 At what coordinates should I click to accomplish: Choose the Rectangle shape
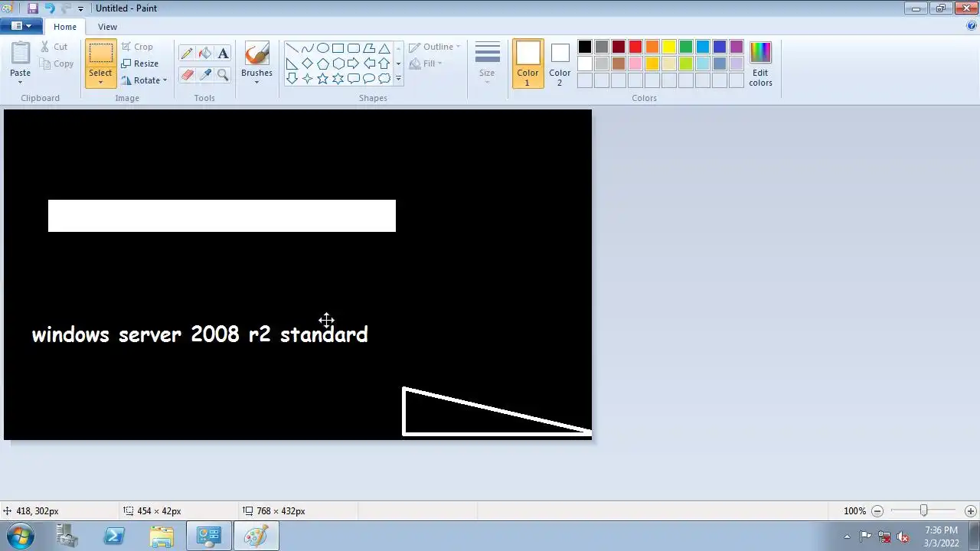coord(338,48)
